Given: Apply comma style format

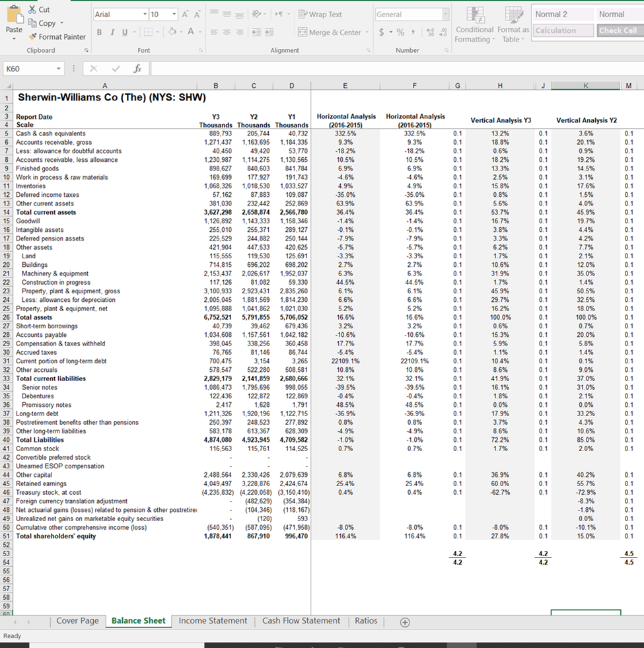Looking at the screenshot, I should [413, 32].
